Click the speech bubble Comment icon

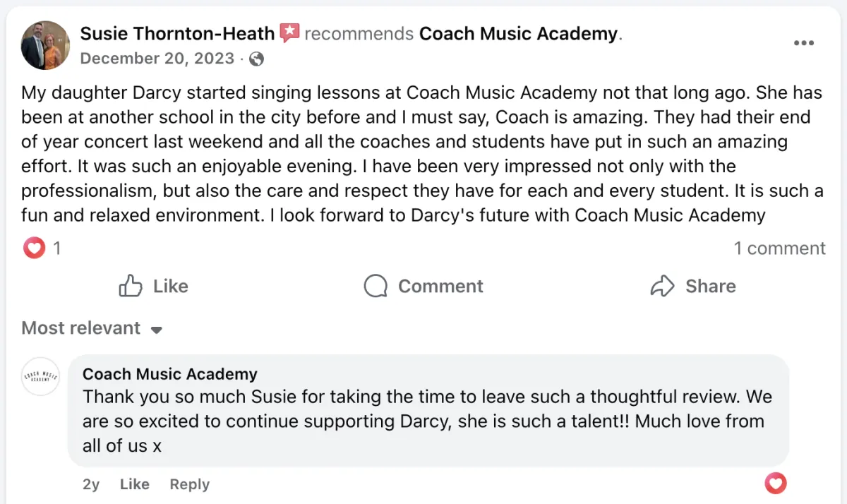point(376,286)
